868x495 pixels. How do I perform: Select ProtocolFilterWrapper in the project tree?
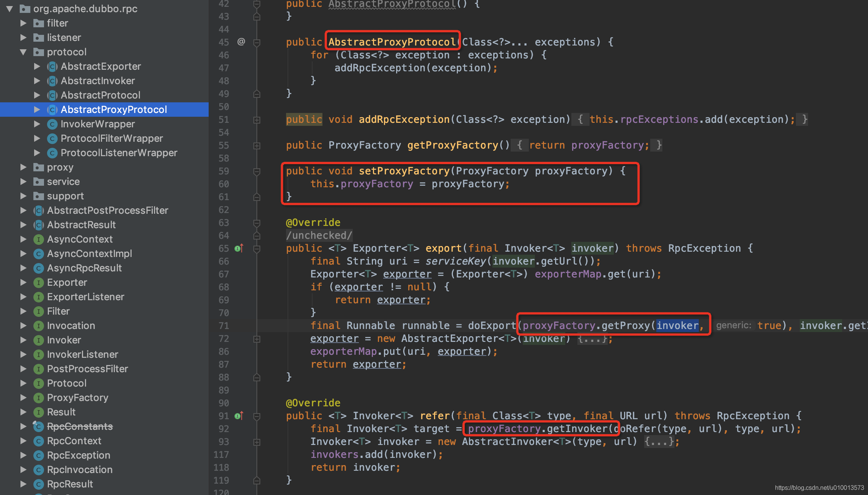click(x=112, y=138)
